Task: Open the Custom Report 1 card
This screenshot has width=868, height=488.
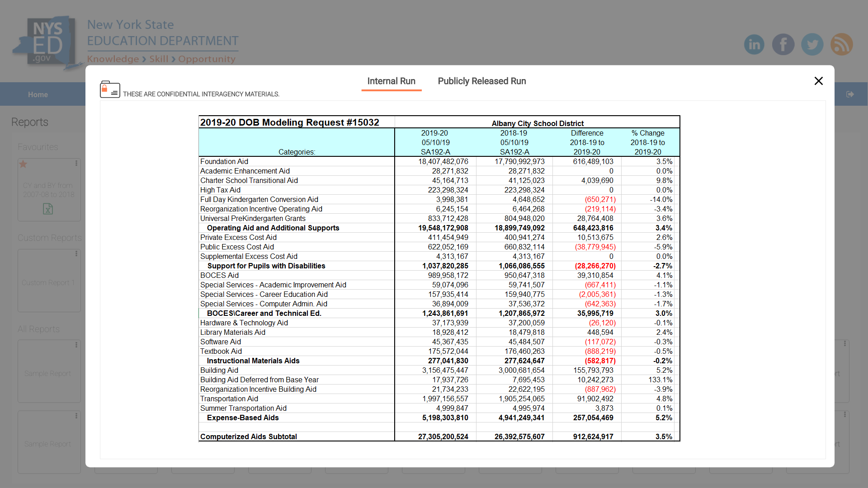Action: pyautogui.click(x=49, y=282)
